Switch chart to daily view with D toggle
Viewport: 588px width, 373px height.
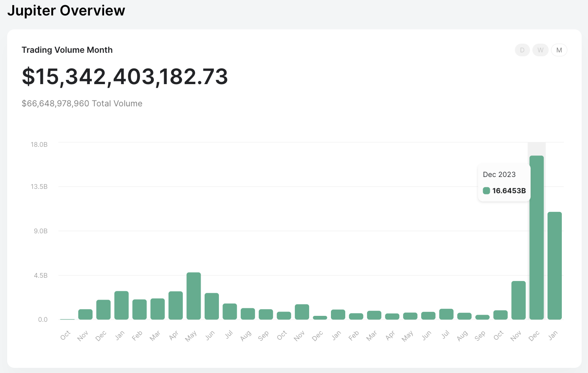click(522, 50)
